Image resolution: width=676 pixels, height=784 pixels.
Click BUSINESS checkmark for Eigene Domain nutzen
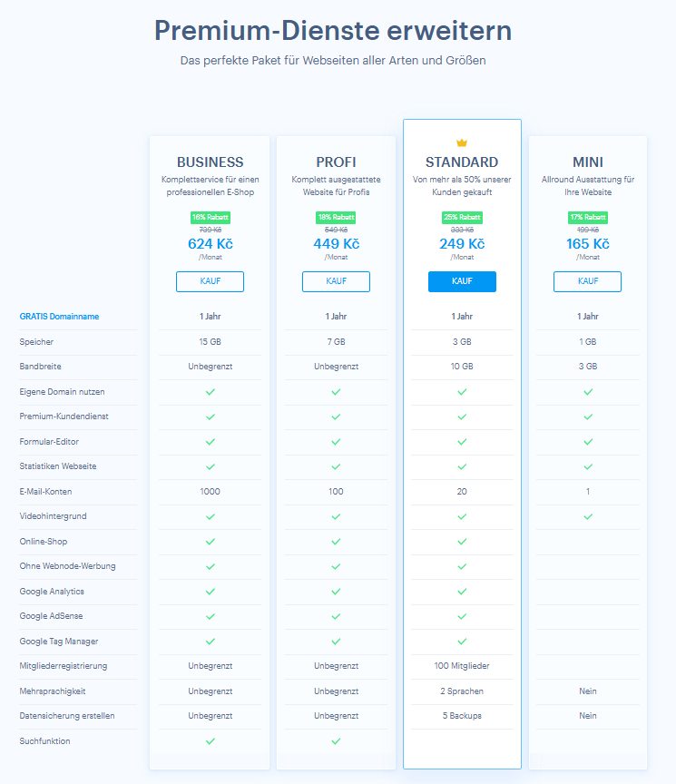pyautogui.click(x=210, y=392)
